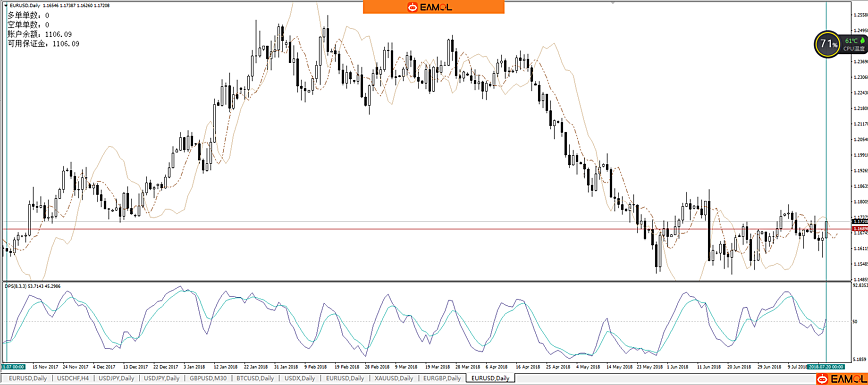Switch to the USDCHF,H4 chart tab
The image size is (868, 385).
(x=73, y=378)
